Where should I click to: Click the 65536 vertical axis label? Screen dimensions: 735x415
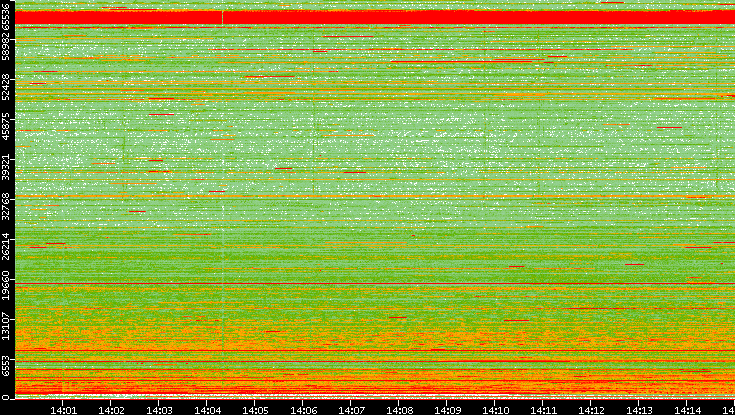5,15
